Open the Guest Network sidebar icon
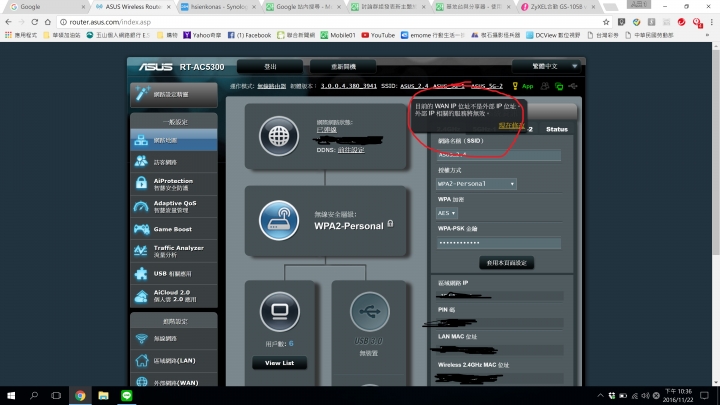The image size is (720, 405). pos(141,162)
